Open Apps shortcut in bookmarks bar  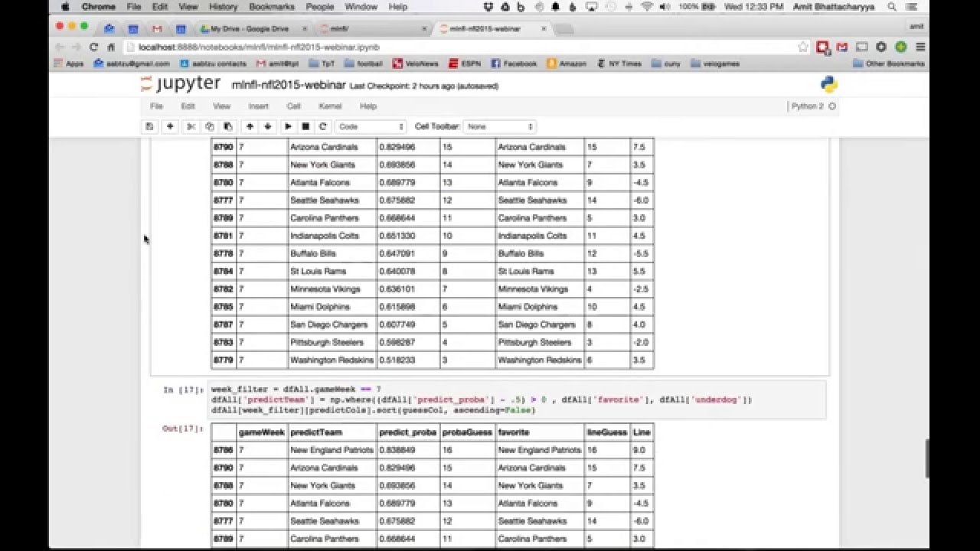68,64
